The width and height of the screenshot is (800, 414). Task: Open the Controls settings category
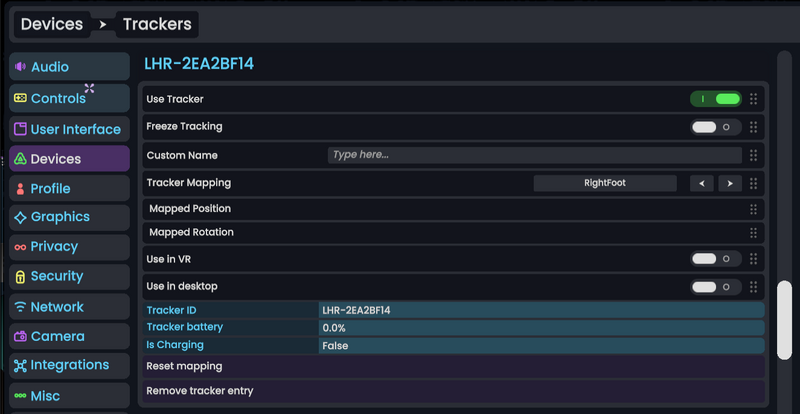click(69, 98)
